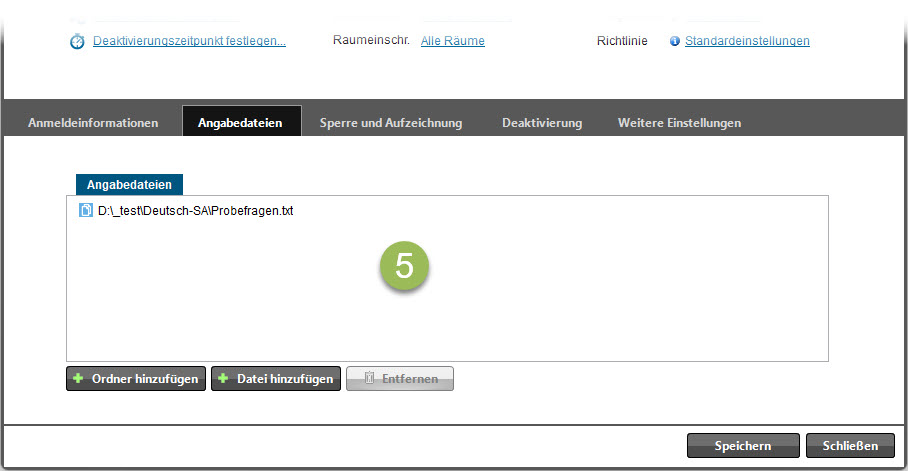Go to the Sperre und Aufzeichnung tab
Viewport: 908px width, 471px height.
pyautogui.click(x=390, y=123)
